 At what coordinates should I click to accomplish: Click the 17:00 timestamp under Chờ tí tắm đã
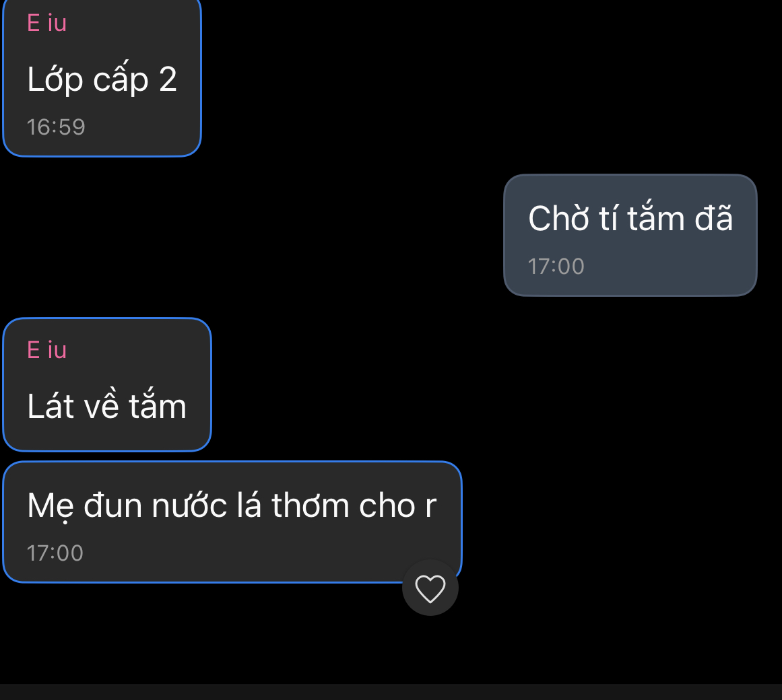click(556, 267)
